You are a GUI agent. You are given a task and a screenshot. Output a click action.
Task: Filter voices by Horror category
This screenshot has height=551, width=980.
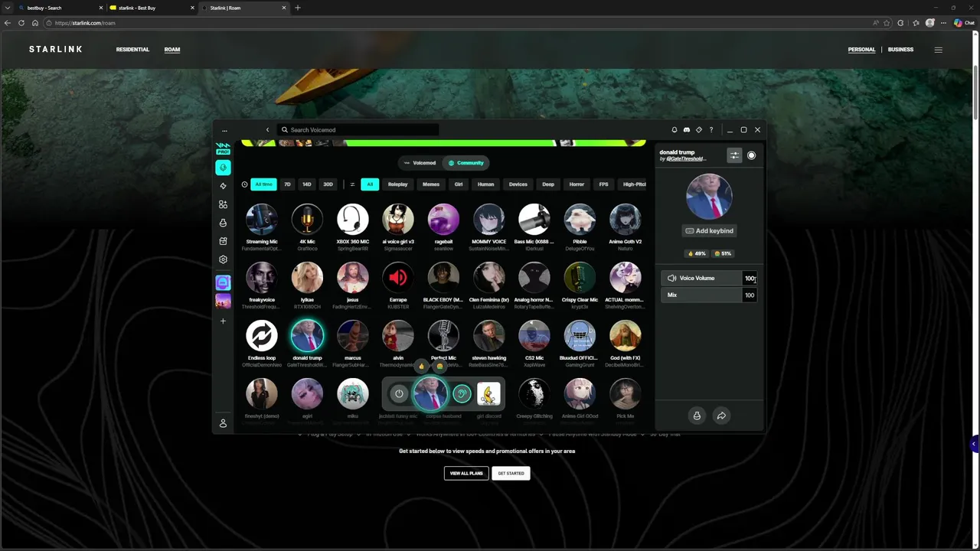pyautogui.click(x=577, y=184)
